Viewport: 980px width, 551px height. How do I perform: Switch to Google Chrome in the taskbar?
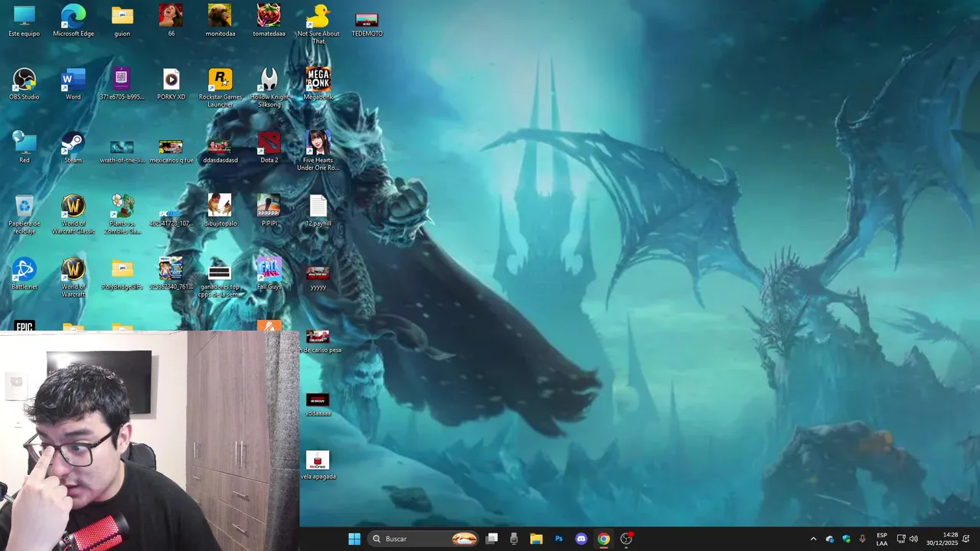[603, 539]
